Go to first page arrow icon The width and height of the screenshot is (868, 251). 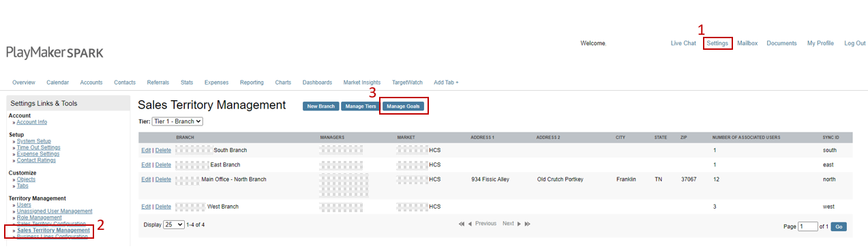pos(462,224)
